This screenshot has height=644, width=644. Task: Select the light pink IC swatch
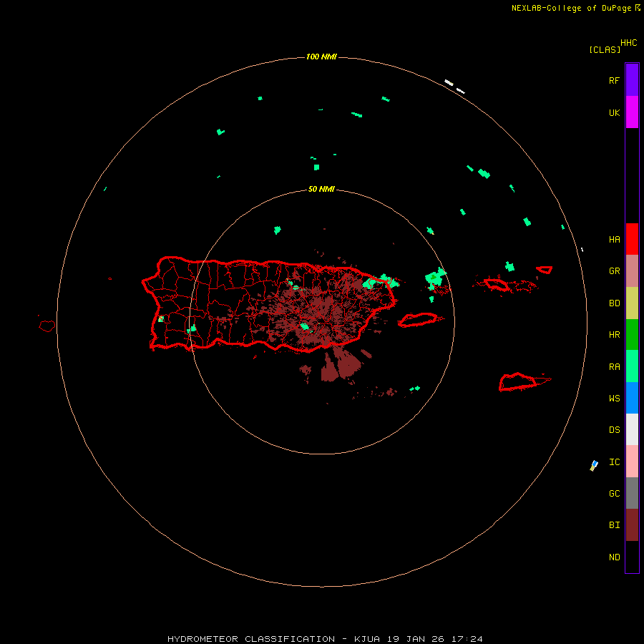[x=632, y=462]
